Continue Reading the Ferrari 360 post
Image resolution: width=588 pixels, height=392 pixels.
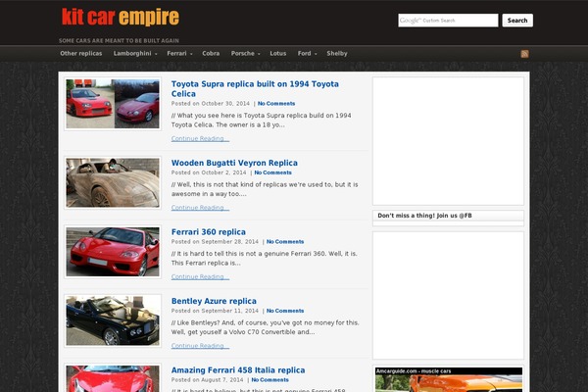tap(200, 276)
